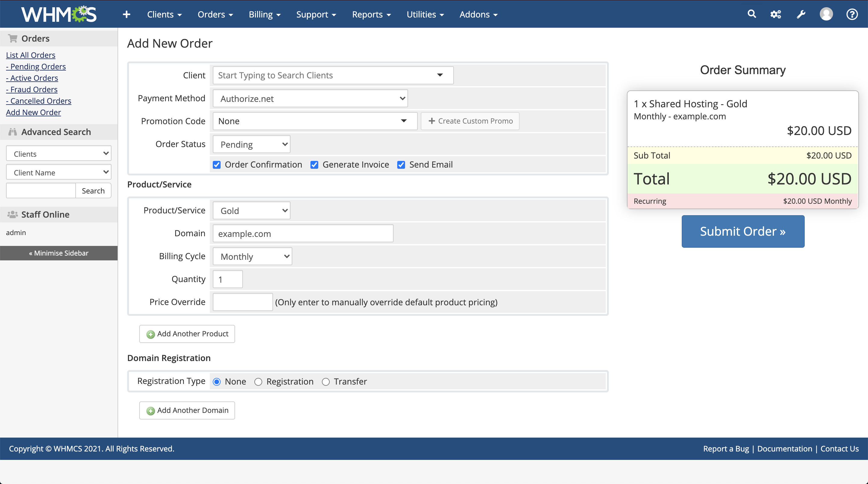This screenshot has height=484, width=868.
Task: Open the Billing menu
Action: coord(265,14)
